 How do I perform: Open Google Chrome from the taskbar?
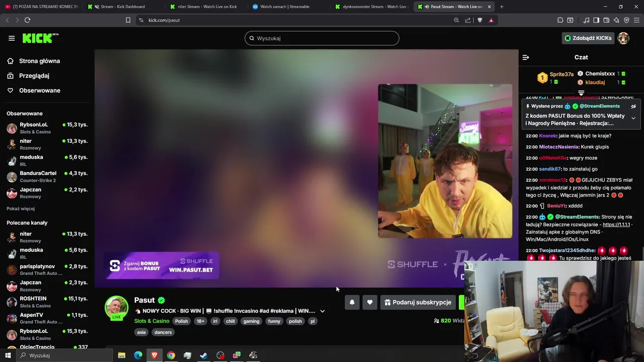pos(171,355)
